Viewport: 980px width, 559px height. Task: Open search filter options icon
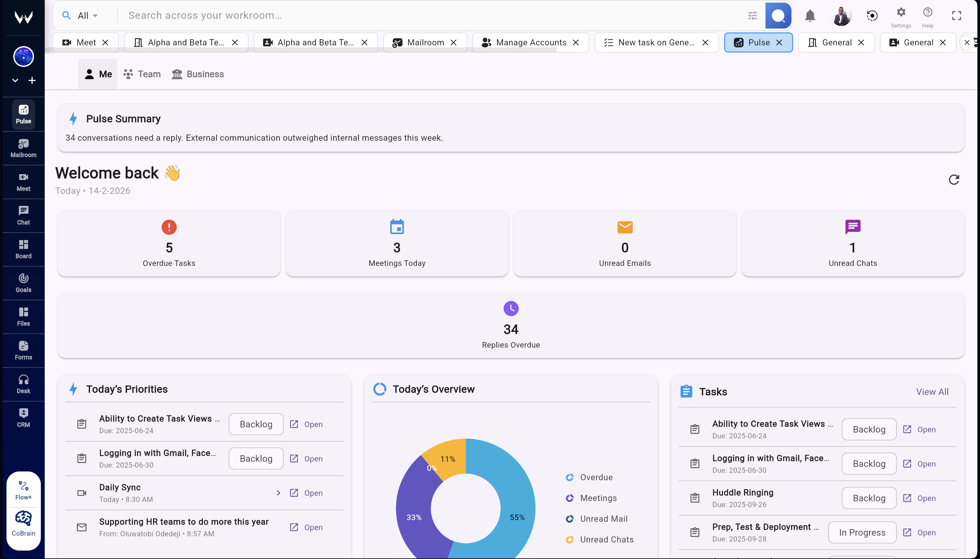[x=752, y=16]
